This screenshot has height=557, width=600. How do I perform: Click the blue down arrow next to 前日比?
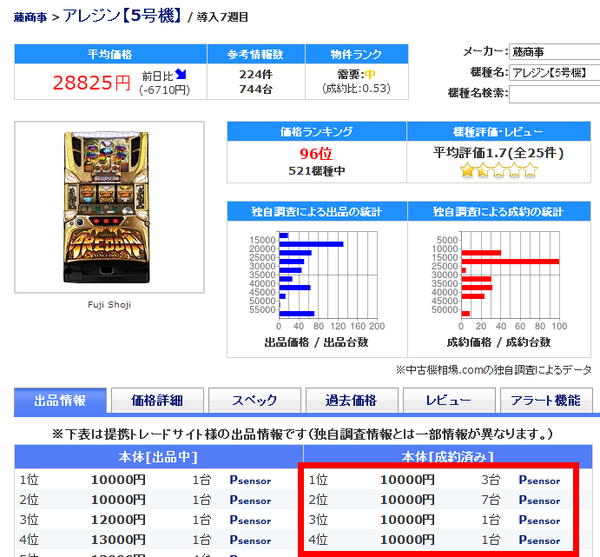pyautogui.click(x=181, y=74)
